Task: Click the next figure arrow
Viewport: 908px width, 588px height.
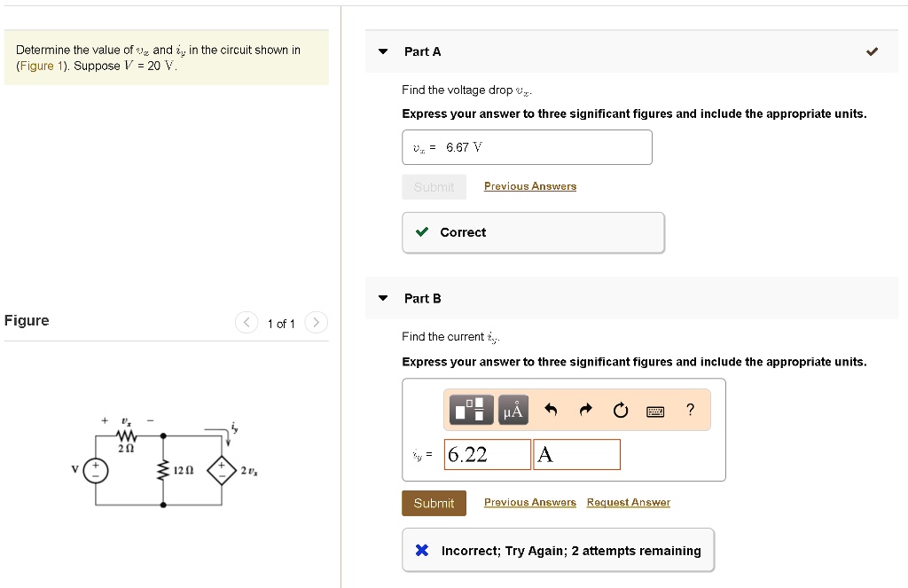Action: pyautogui.click(x=316, y=323)
